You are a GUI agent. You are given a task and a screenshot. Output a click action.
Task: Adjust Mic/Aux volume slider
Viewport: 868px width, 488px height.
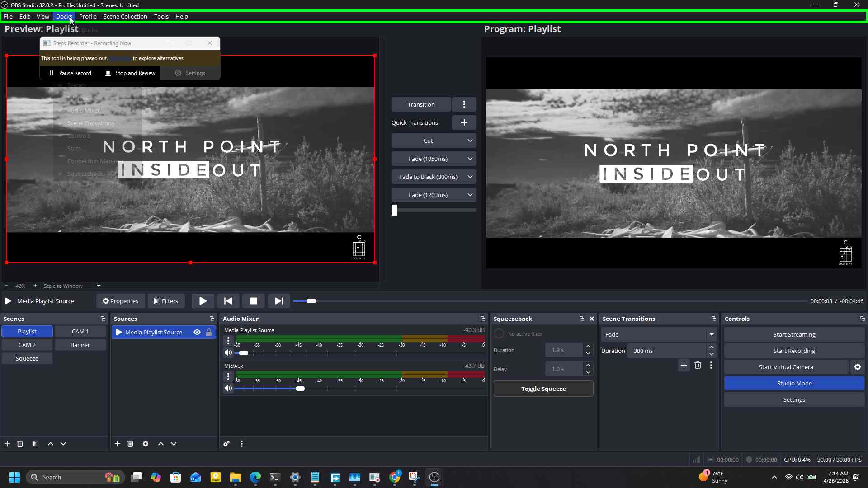360,388
